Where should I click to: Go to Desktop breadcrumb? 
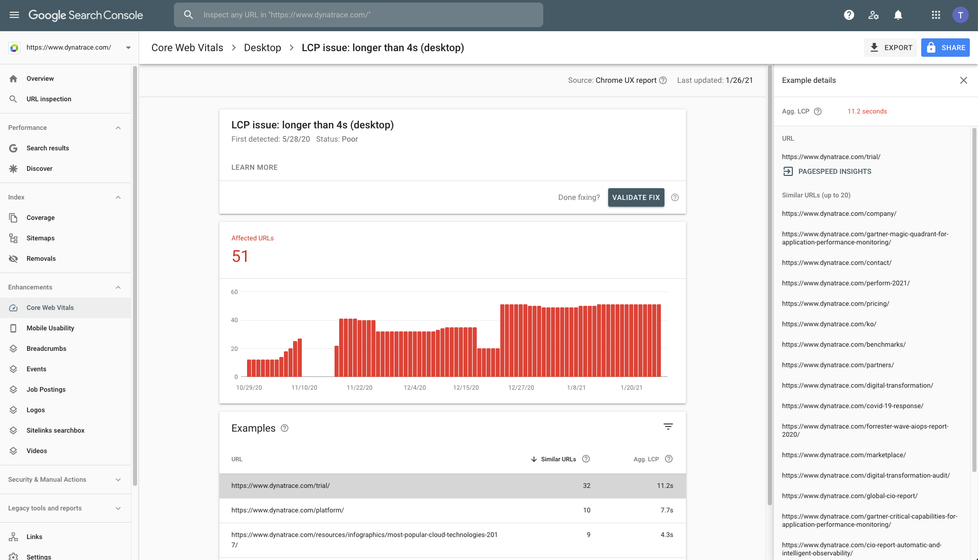point(262,48)
